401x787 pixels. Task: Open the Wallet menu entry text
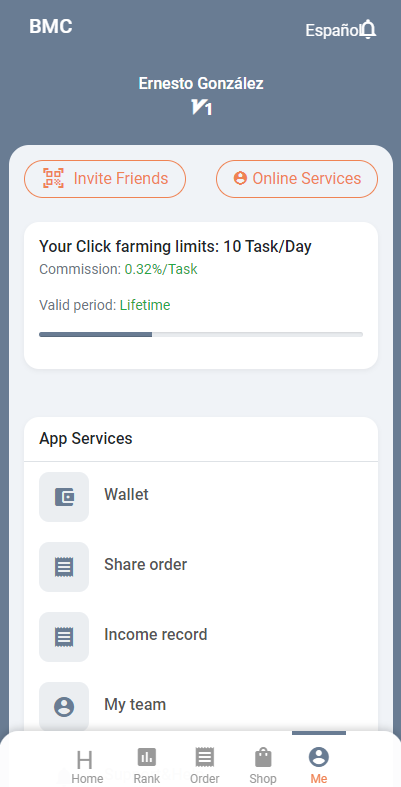click(x=126, y=494)
